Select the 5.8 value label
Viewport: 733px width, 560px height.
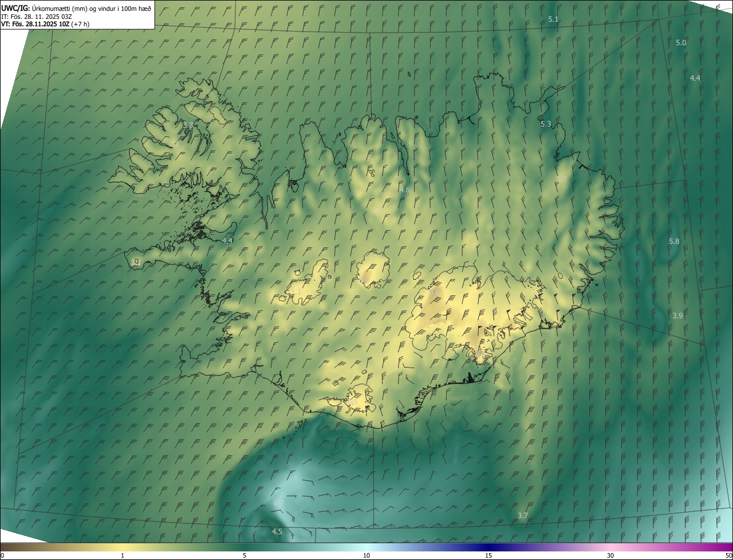point(674,242)
